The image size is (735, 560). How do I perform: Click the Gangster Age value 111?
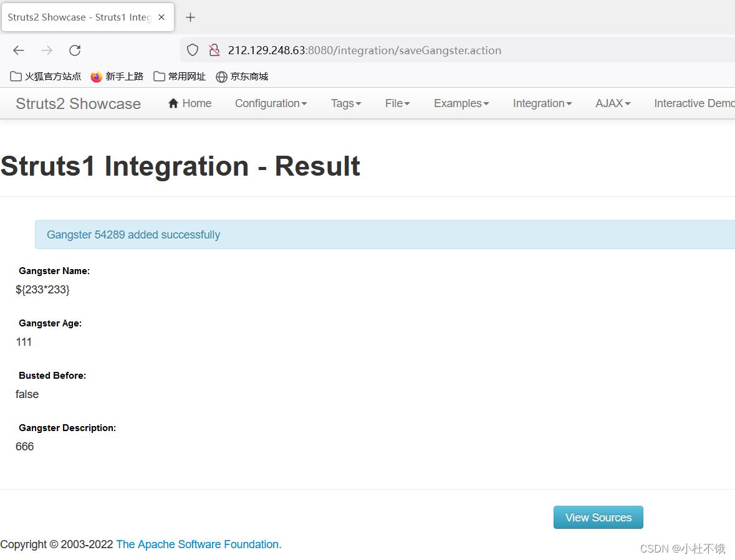pyautogui.click(x=24, y=342)
